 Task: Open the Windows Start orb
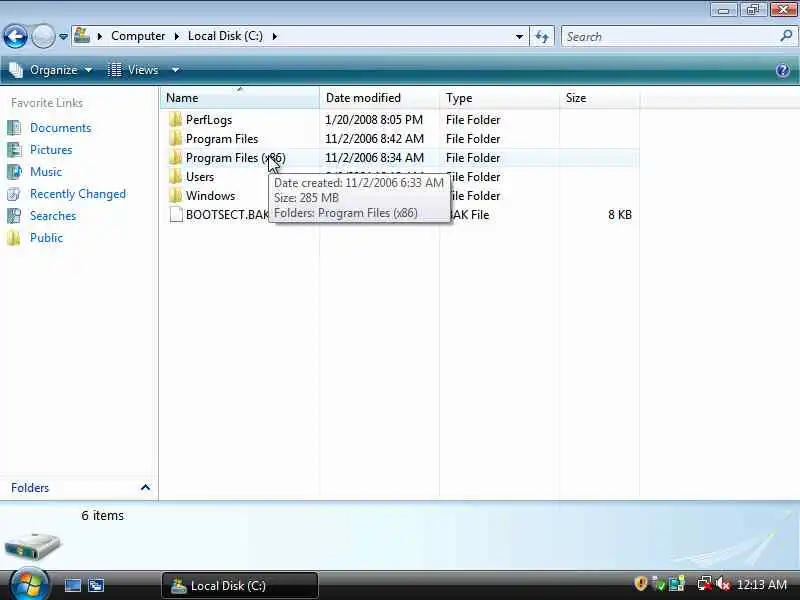[29, 585]
